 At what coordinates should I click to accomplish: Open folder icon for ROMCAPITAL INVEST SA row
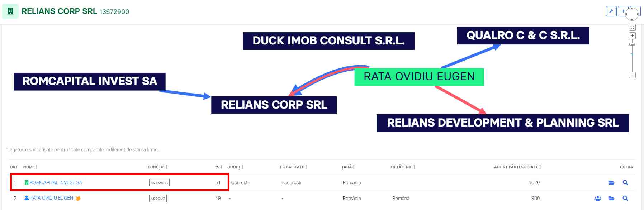(x=611, y=183)
